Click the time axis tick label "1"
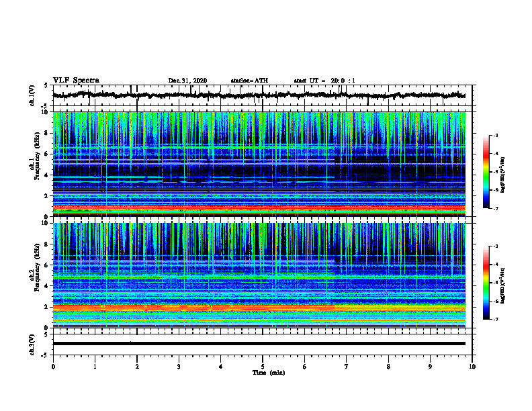The height and width of the screenshot is (411, 532). click(95, 367)
